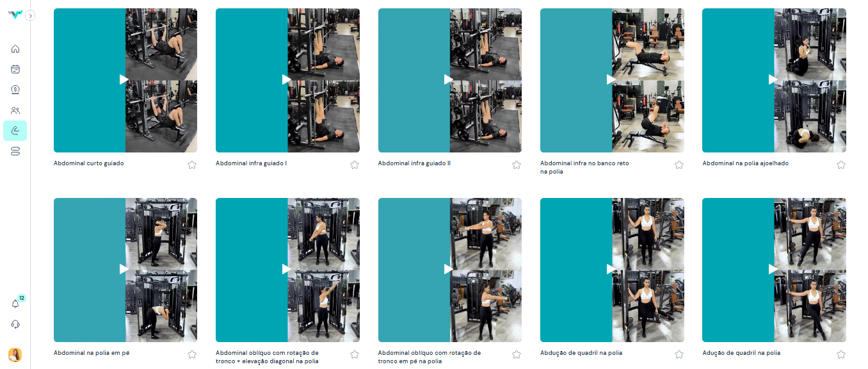The height and width of the screenshot is (369, 868).
Task: Play the Abdominal na polia em pé video
Action: tap(125, 269)
